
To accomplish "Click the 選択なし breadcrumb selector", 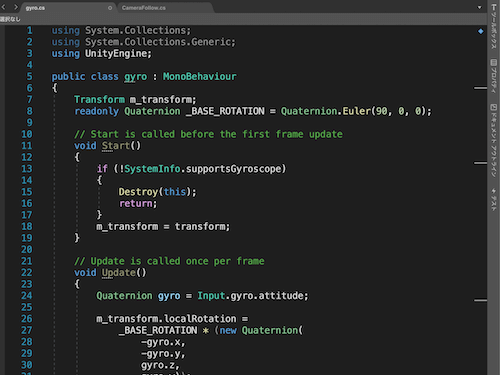I will (x=10, y=19).
